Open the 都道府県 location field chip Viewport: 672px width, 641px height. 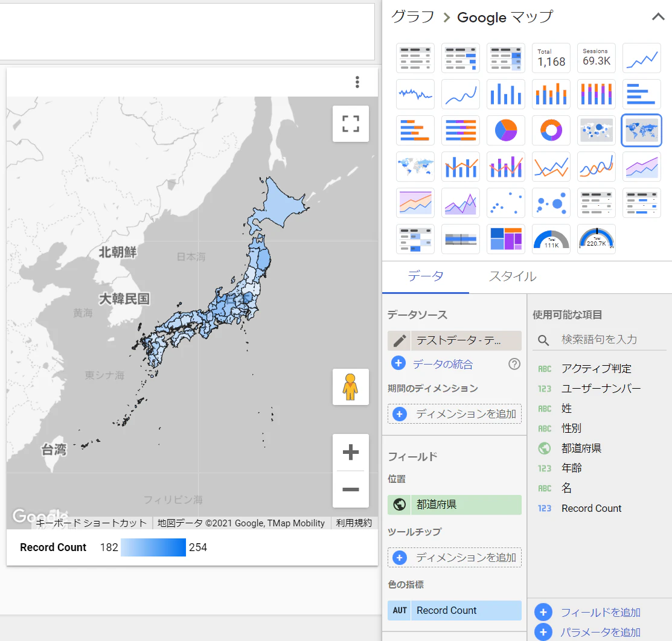pos(455,505)
